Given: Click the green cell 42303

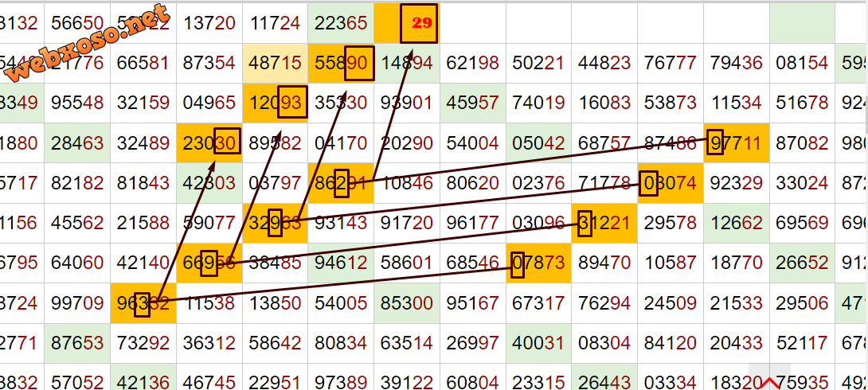Looking at the screenshot, I should coord(209,183).
